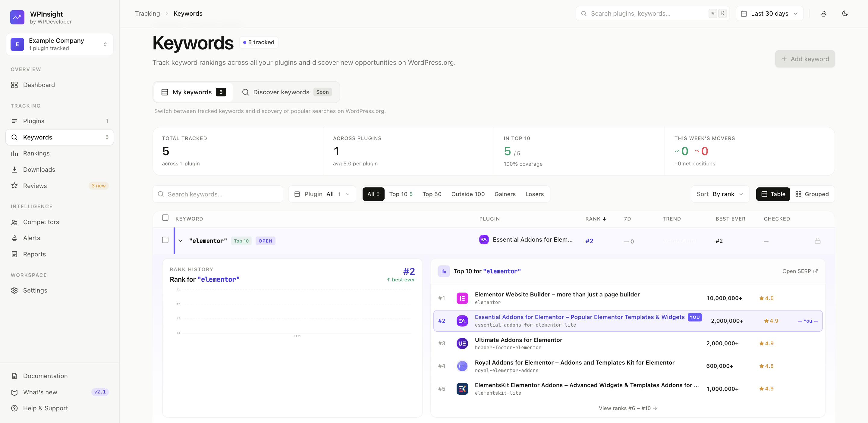868x423 pixels.
Task: Filter keywords by Outside 100
Action: (468, 194)
